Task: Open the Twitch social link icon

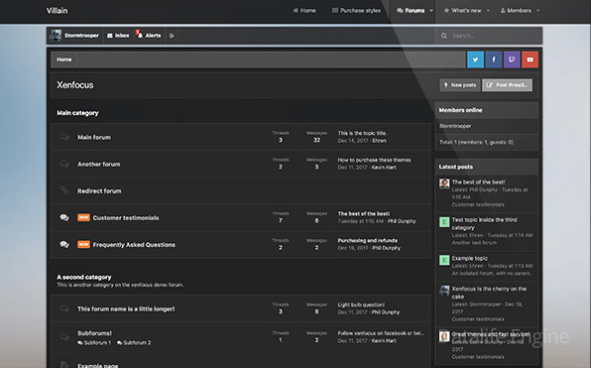Action: click(x=511, y=60)
